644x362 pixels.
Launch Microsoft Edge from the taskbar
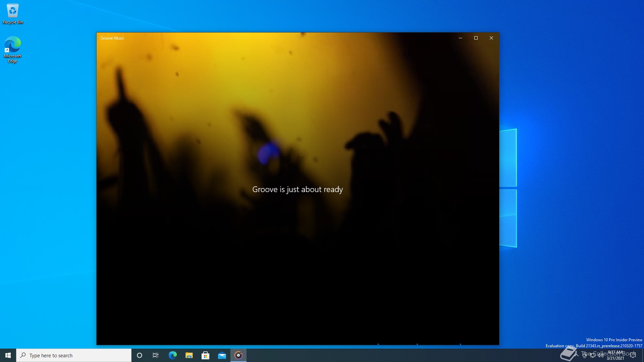(x=172, y=355)
